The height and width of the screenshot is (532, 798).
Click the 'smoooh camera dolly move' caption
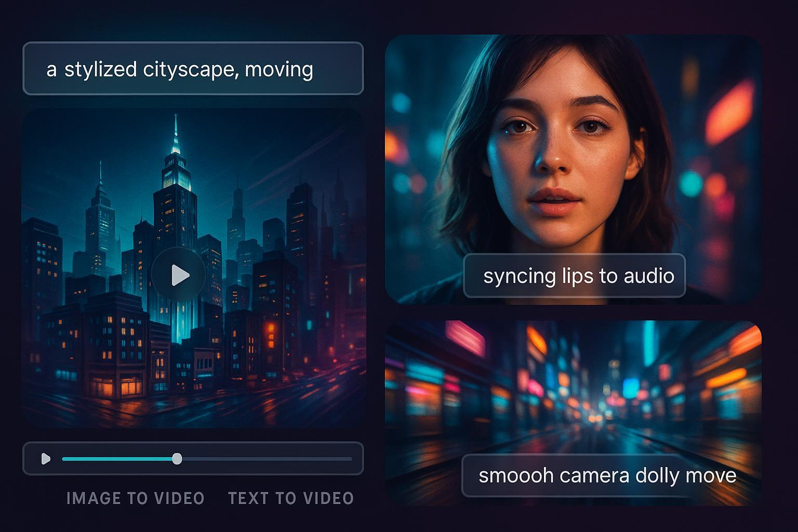coord(606,474)
